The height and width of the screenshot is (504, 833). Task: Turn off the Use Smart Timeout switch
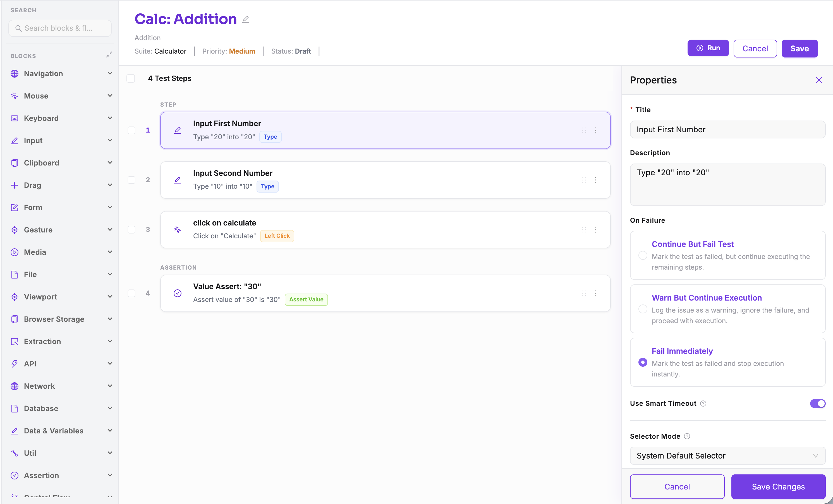[x=817, y=404]
